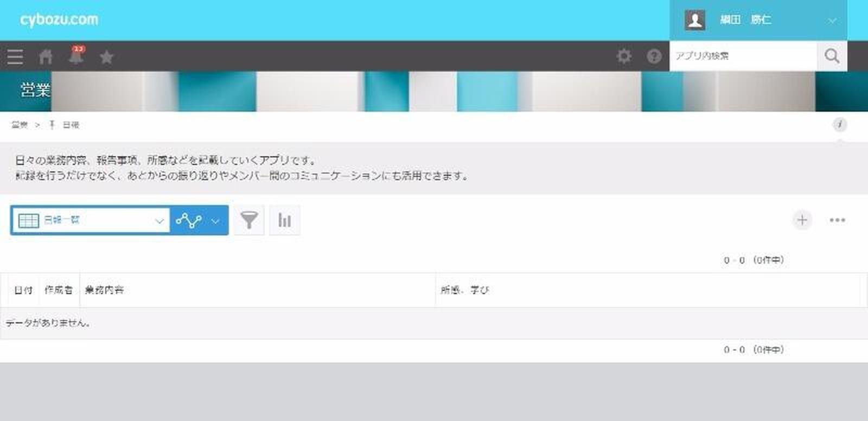Open the bar chart aggregate icon
The width and height of the screenshot is (868, 421).
[x=284, y=220]
